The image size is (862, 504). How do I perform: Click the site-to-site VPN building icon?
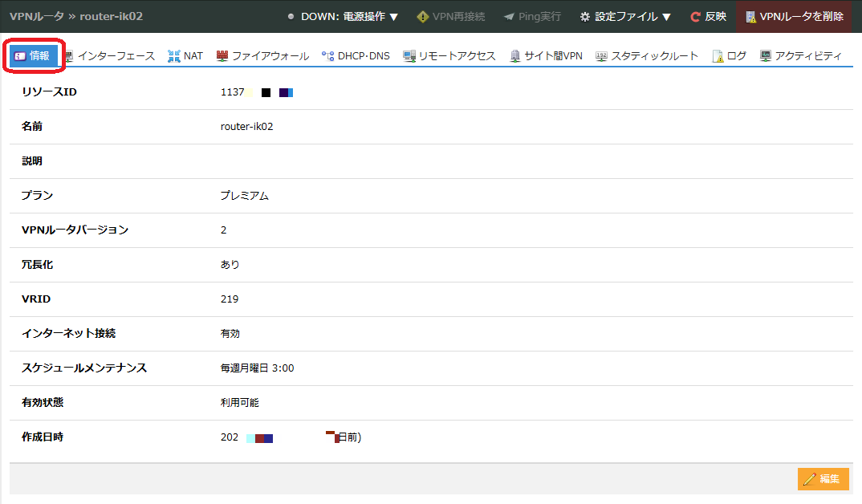tap(515, 56)
